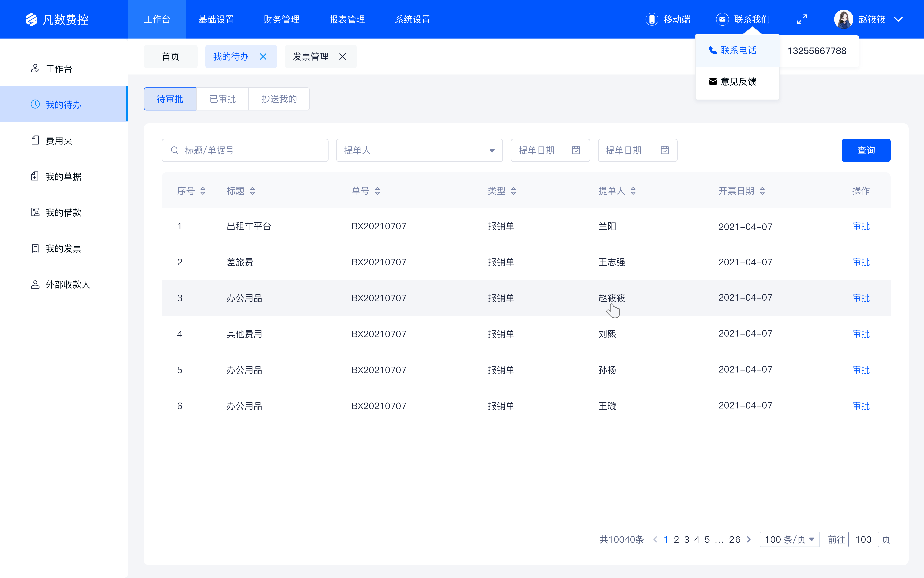Open 我的借款 in sidebar

click(64, 213)
